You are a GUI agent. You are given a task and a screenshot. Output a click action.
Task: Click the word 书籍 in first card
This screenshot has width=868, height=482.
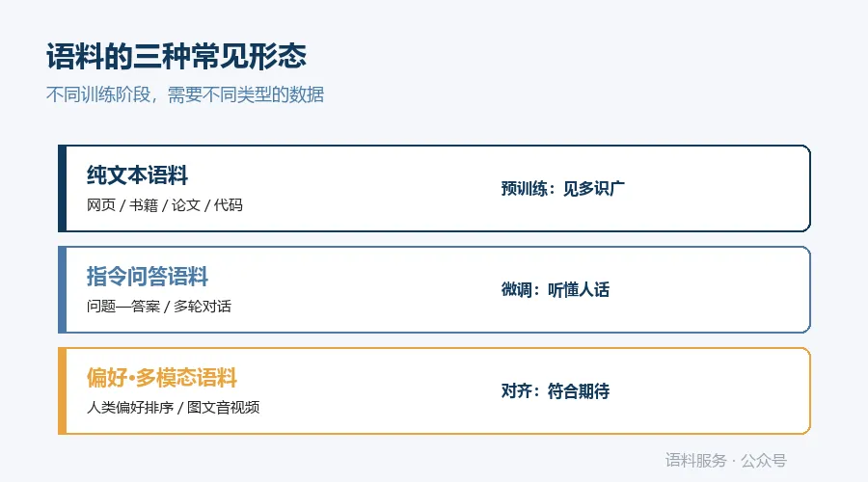coord(144,205)
